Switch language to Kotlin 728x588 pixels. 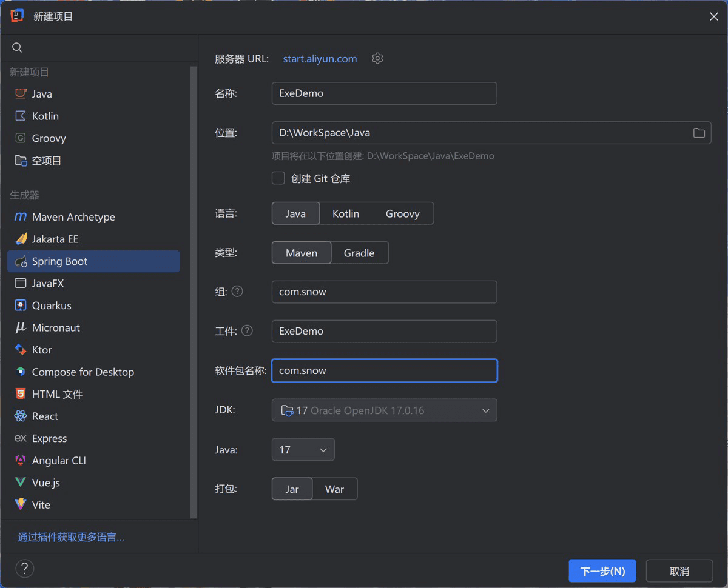(346, 213)
